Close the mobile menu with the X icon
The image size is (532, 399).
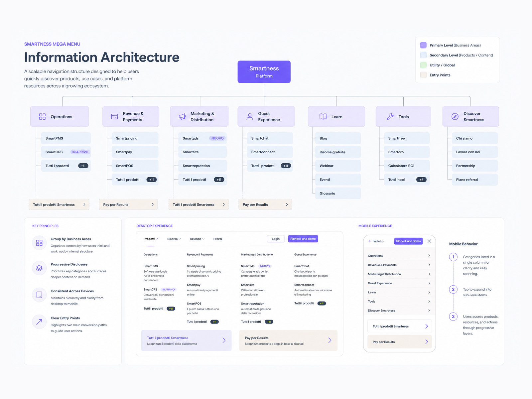(429, 241)
